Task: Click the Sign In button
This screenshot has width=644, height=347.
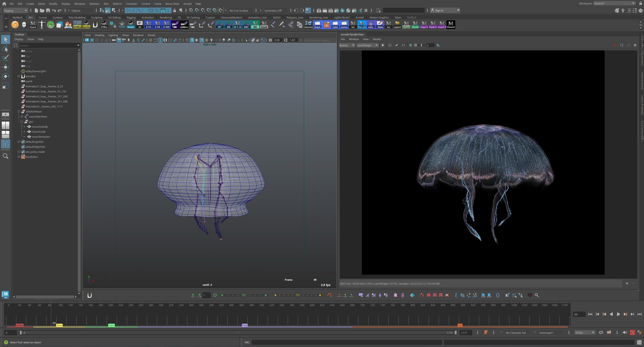Action: 445,11
